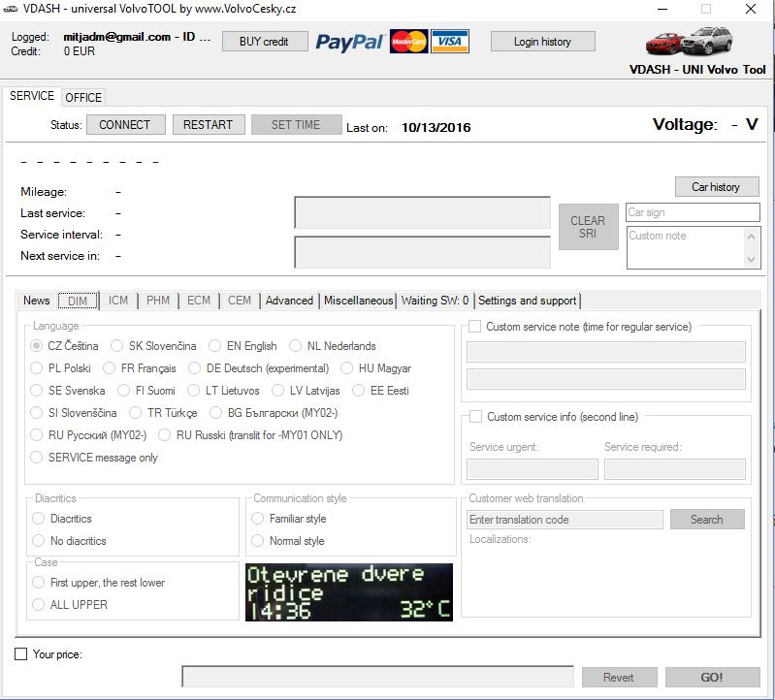The width and height of the screenshot is (775, 700).
Task: Select RU Russki translit option
Action: (250, 434)
